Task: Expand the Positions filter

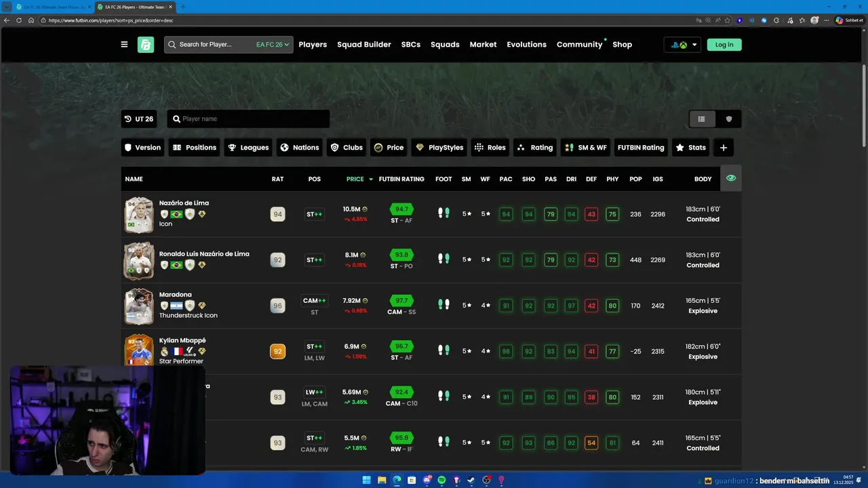Action: click(195, 147)
